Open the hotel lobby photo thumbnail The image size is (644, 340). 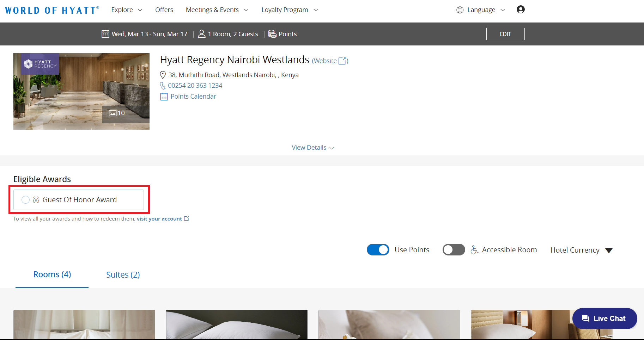point(81,91)
